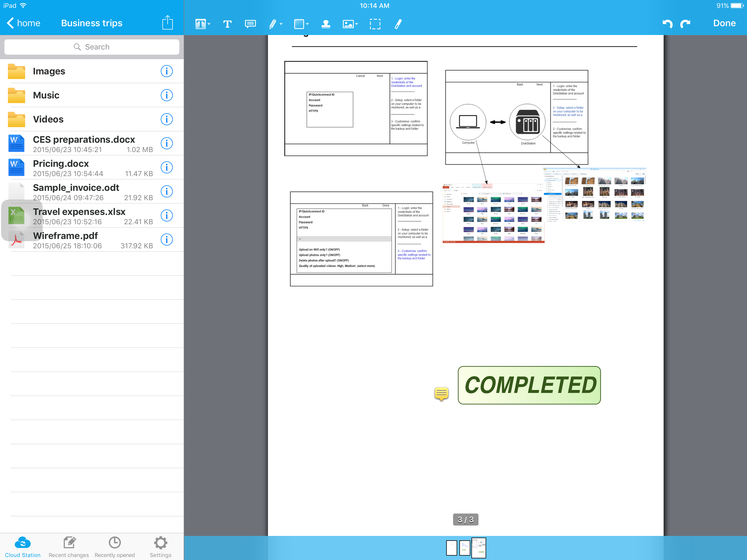Open the yellow sticky note annotation
Viewport: 747px width, 560px height.
(441, 393)
